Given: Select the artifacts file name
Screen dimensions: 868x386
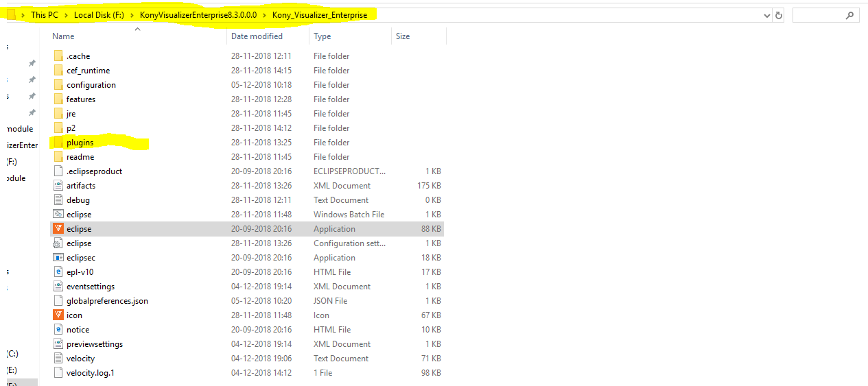Looking at the screenshot, I should [x=81, y=186].
